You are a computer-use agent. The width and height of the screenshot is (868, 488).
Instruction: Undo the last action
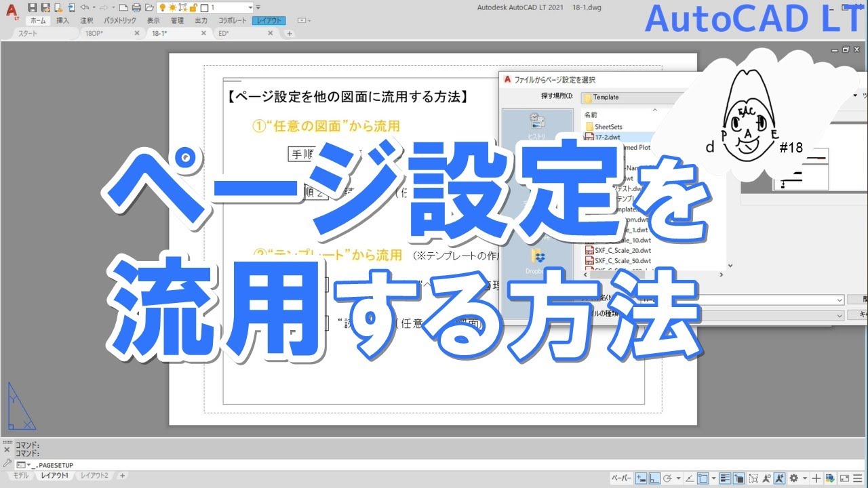coord(85,7)
